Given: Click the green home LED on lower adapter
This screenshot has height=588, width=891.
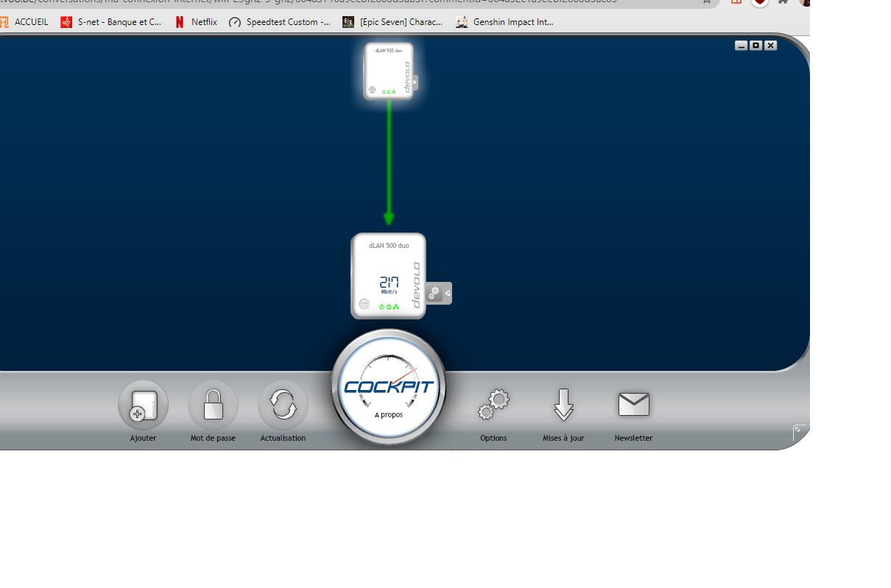Looking at the screenshot, I should [x=389, y=307].
